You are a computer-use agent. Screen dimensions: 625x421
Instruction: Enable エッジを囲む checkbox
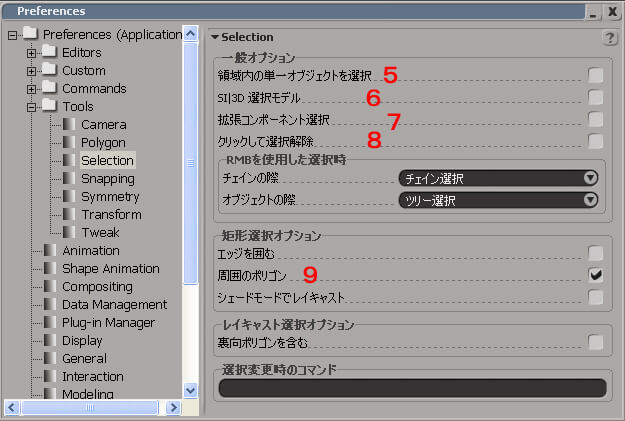tap(596, 253)
